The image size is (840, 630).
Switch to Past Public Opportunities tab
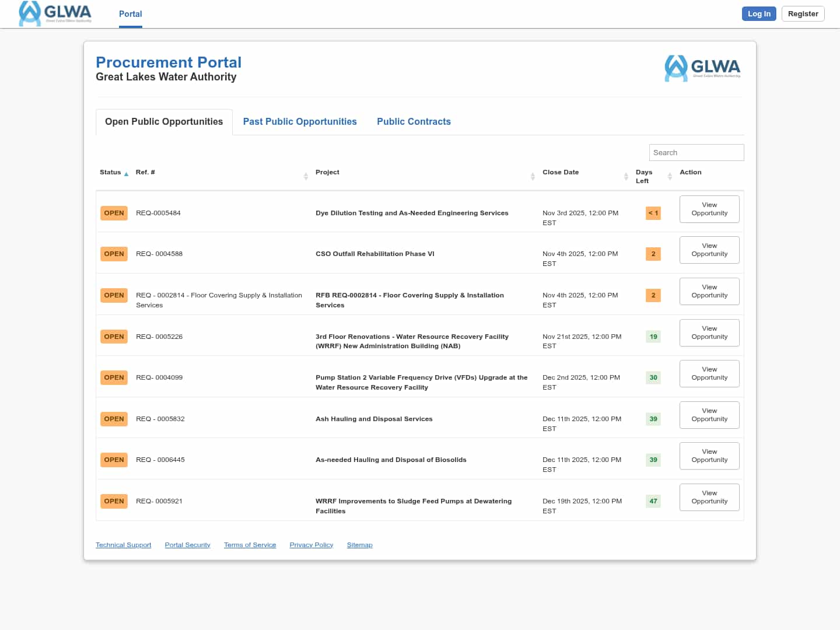300,121
